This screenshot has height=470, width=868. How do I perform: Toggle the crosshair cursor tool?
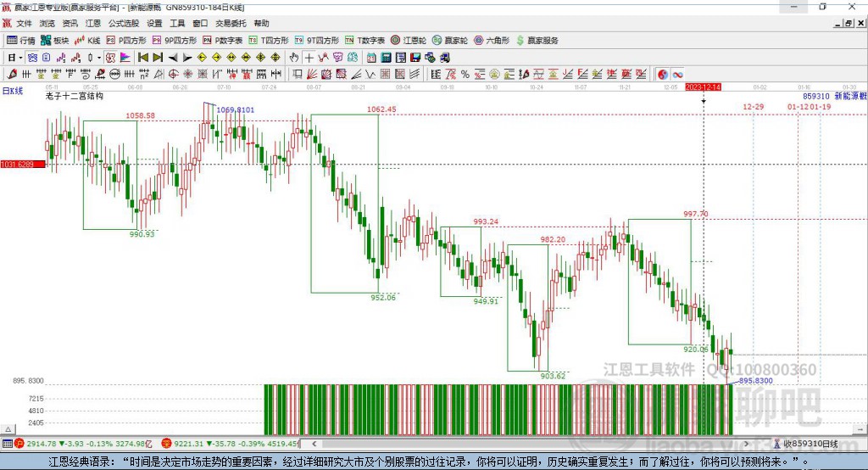coord(309,58)
